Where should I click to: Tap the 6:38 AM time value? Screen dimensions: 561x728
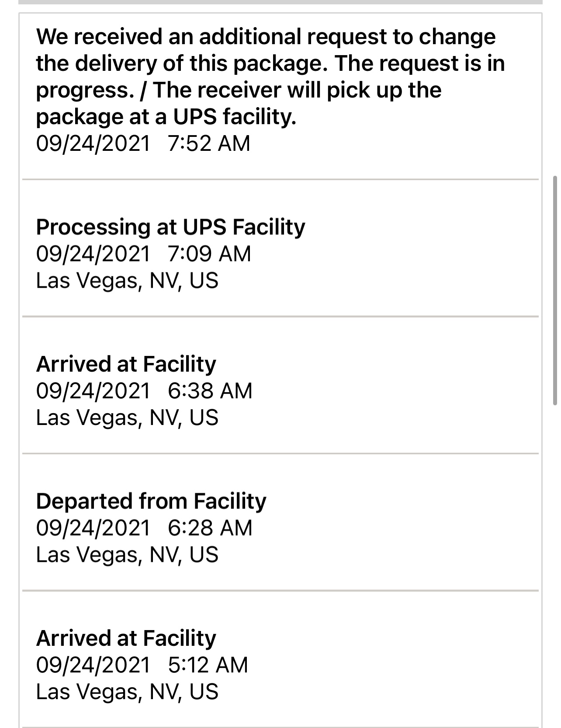pyautogui.click(x=210, y=391)
